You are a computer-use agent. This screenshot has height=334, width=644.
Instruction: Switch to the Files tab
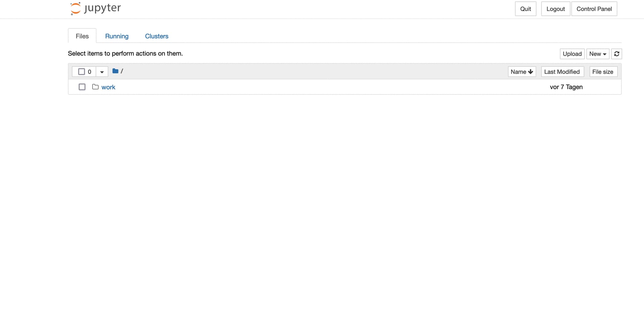[x=82, y=36]
